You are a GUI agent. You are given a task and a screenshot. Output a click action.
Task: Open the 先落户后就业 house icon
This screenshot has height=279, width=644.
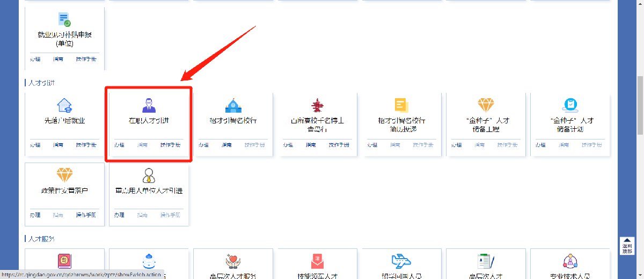point(64,105)
